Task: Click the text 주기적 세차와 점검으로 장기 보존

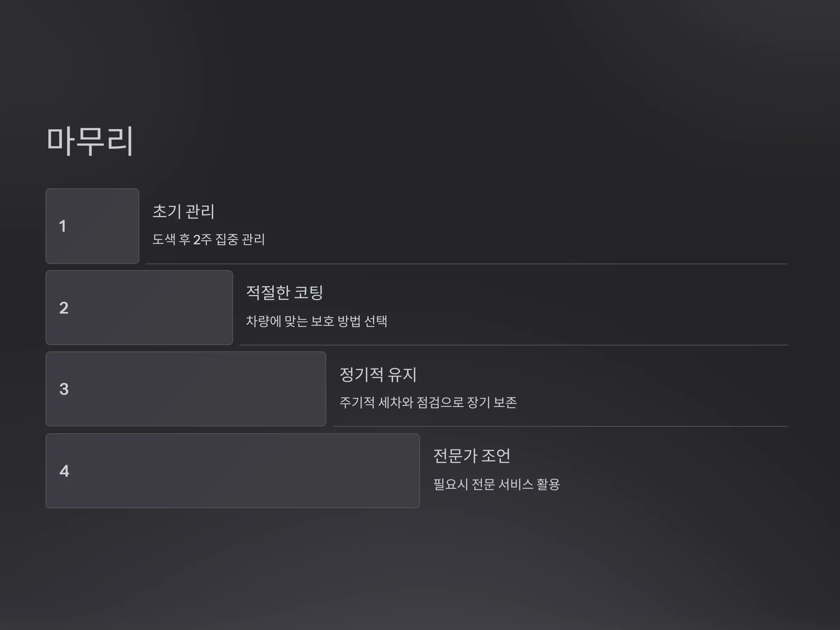Action: [428, 402]
